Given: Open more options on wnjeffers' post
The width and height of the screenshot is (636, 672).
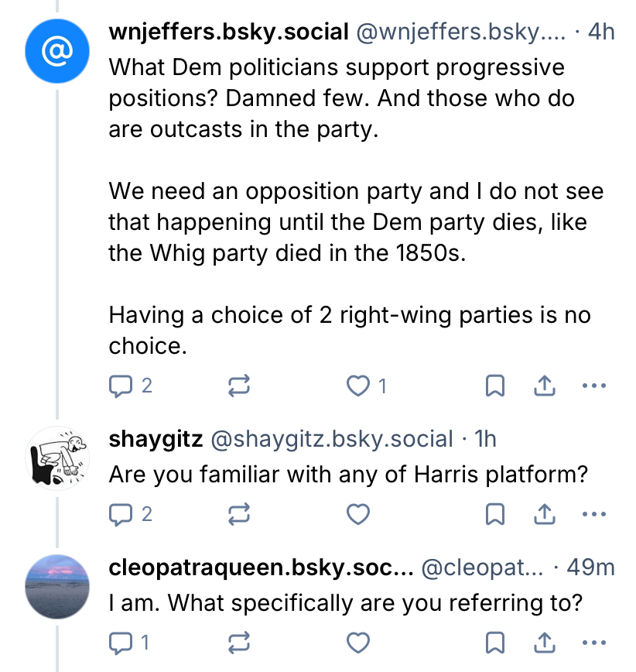Looking at the screenshot, I should pyautogui.click(x=593, y=385).
